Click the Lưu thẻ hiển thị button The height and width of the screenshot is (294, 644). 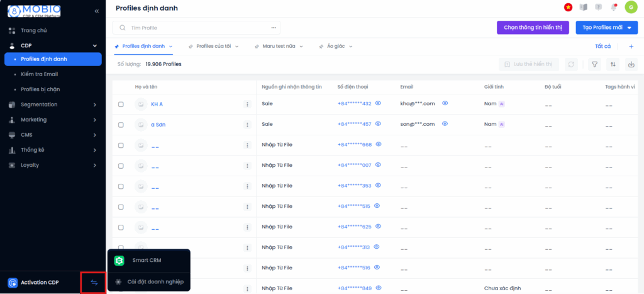point(528,64)
